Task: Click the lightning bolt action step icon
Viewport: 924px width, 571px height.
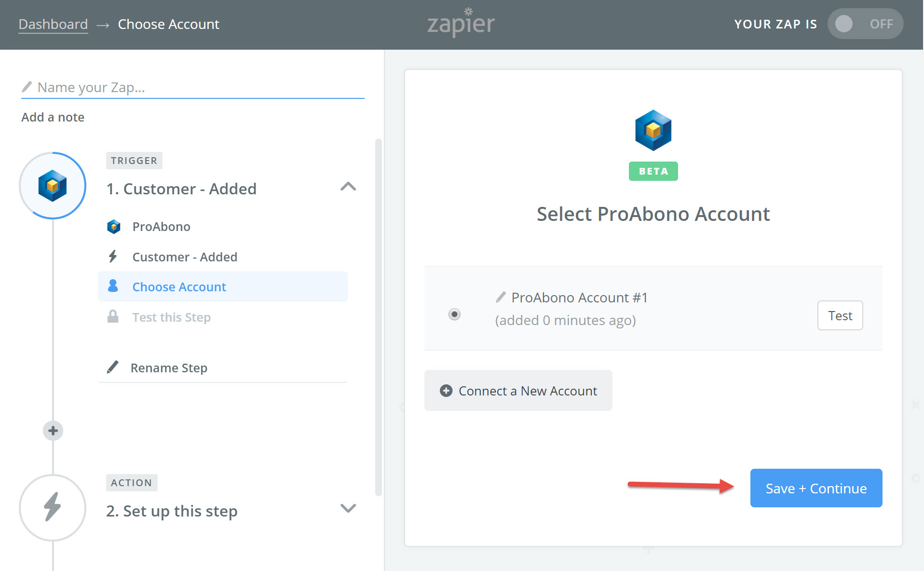Action: pyautogui.click(x=53, y=507)
